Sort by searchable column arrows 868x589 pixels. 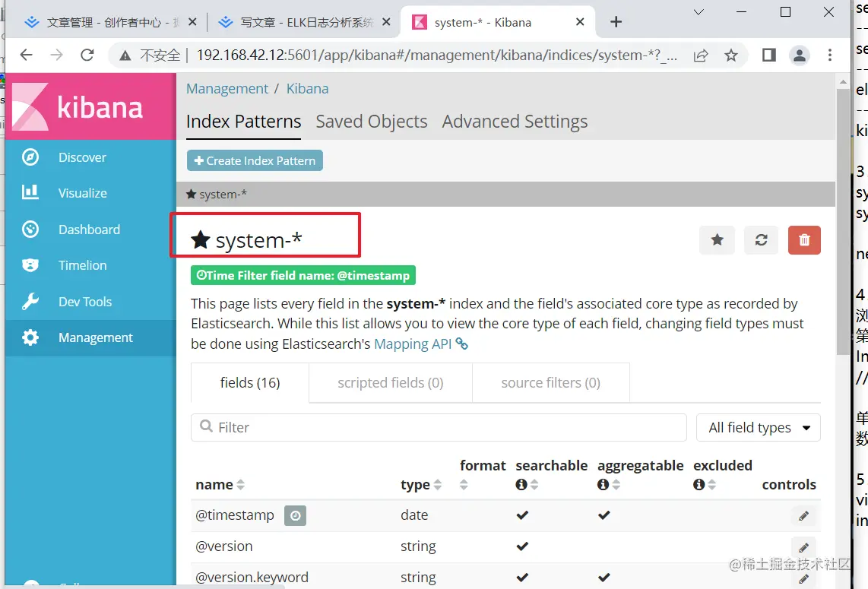tap(534, 485)
